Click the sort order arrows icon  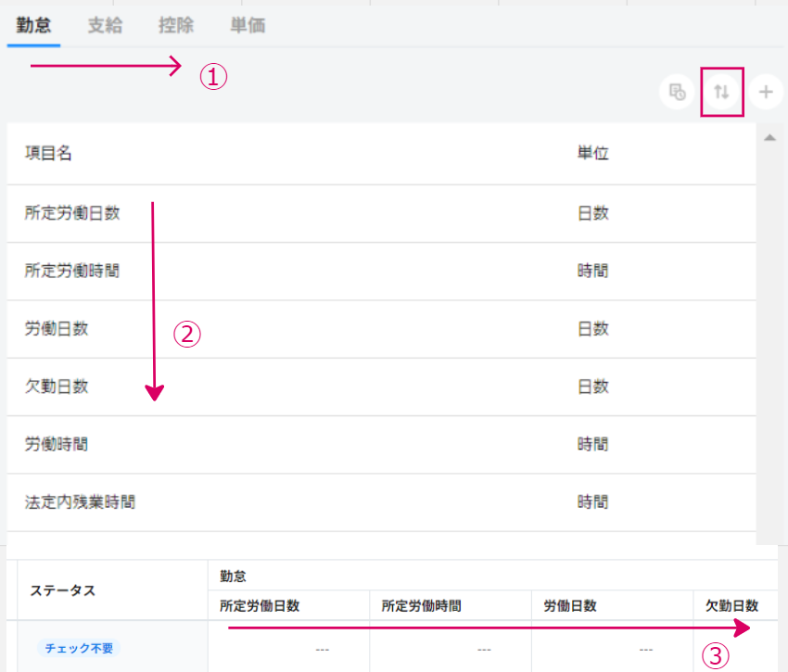[x=722, y=92]
